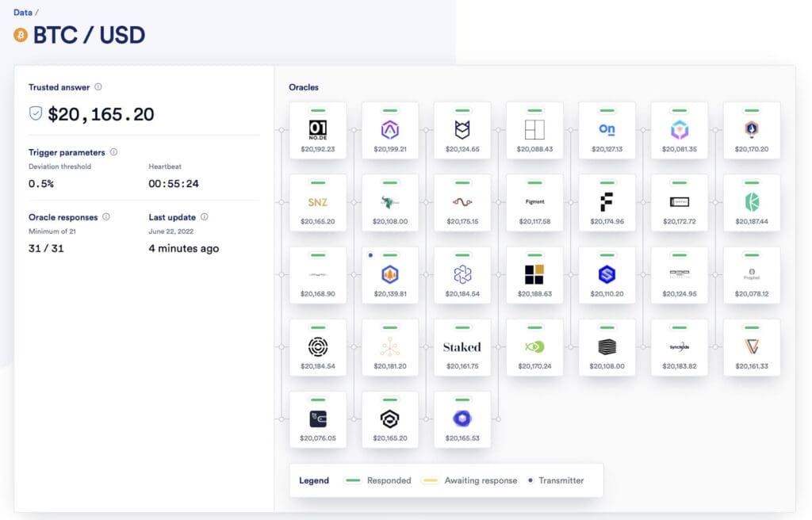Click the 01NODE oracle logo

318,129
